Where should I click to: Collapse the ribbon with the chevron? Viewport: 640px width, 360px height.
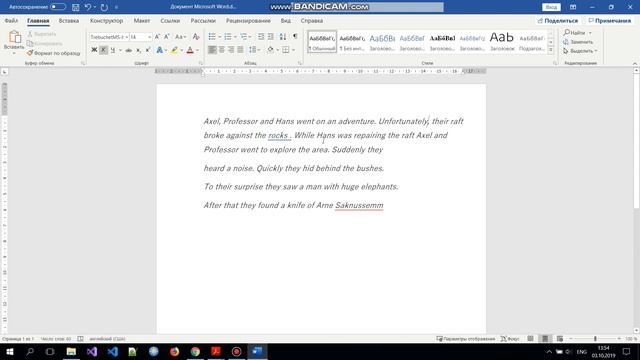[x=635, y=64]
